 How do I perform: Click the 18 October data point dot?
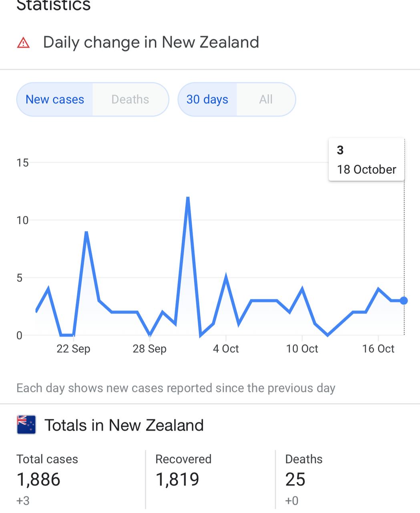pos(404,301)
